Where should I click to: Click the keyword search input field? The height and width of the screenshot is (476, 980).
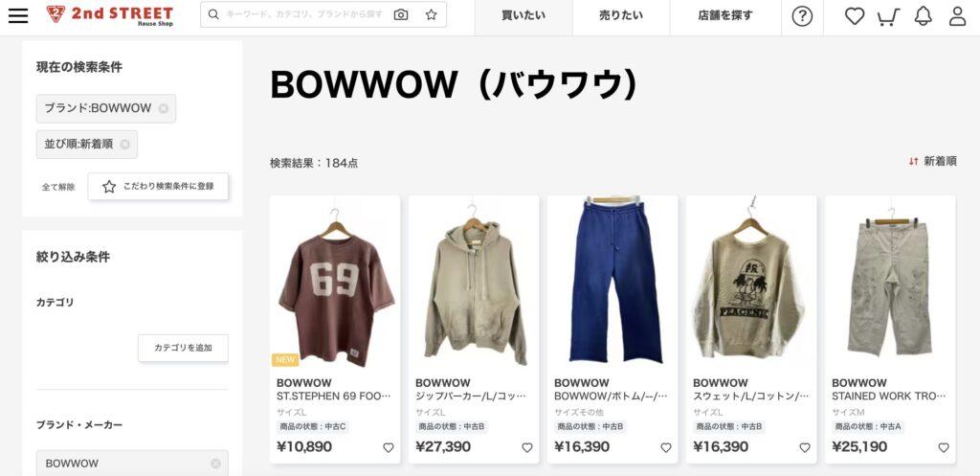click(305, 14)
